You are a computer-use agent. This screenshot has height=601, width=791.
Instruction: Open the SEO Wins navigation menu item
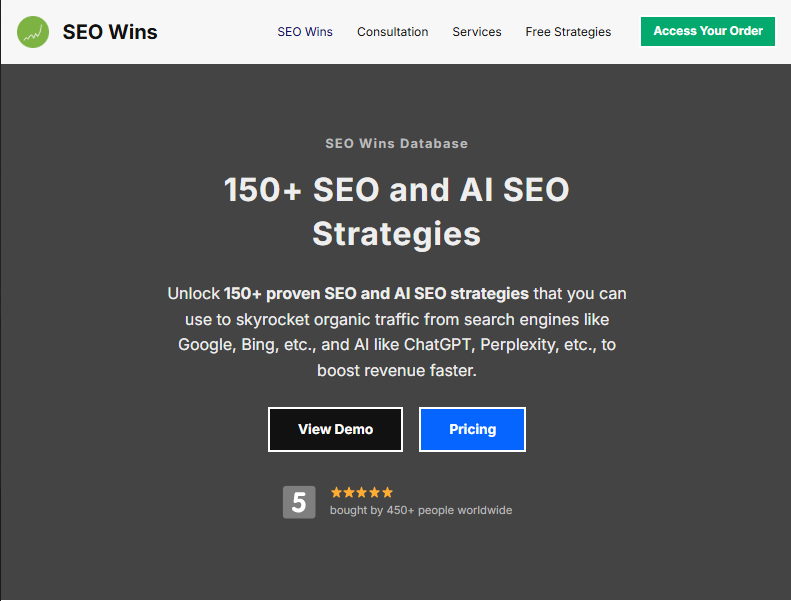point(305,32)
